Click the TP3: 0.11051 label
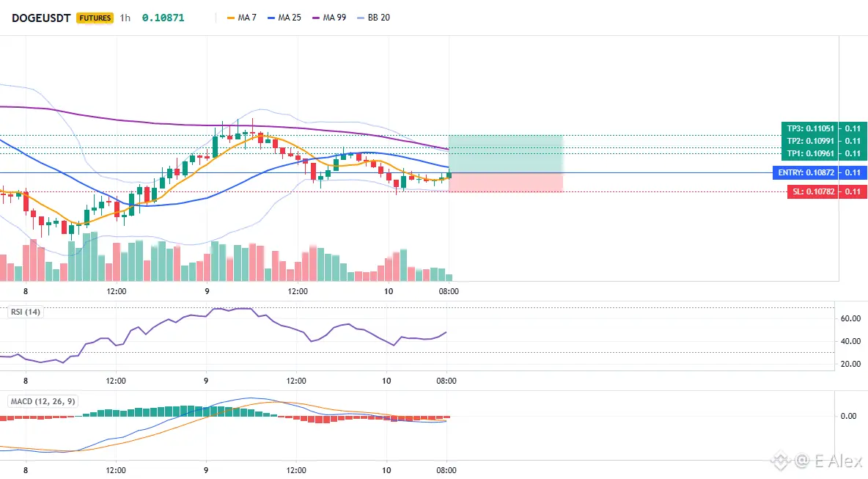 click(x=810, y=128)
